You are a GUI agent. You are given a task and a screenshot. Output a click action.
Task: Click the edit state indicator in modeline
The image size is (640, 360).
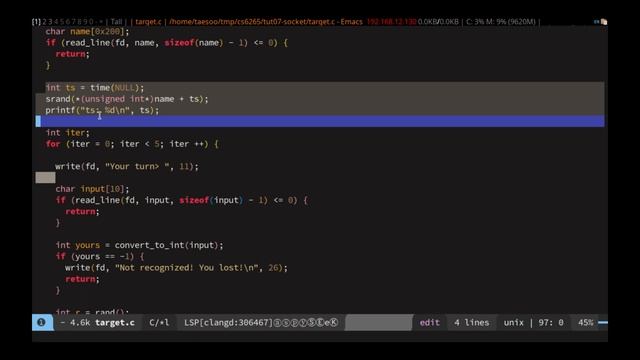430,322
